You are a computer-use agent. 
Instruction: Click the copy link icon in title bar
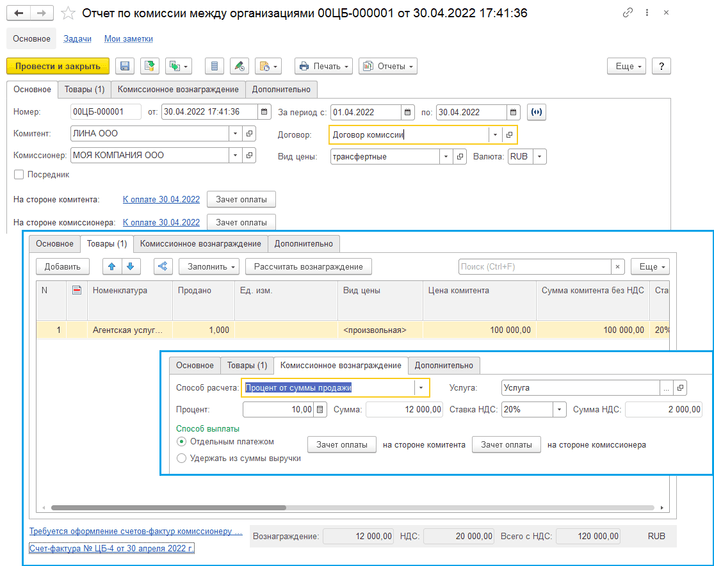(626, 13)
